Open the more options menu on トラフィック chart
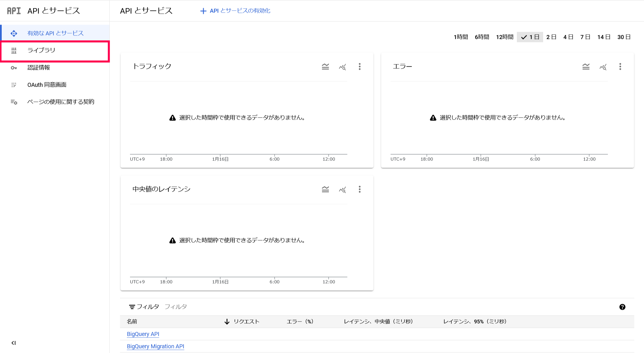The height and width of the screenshot is (353, 644). 360,67
